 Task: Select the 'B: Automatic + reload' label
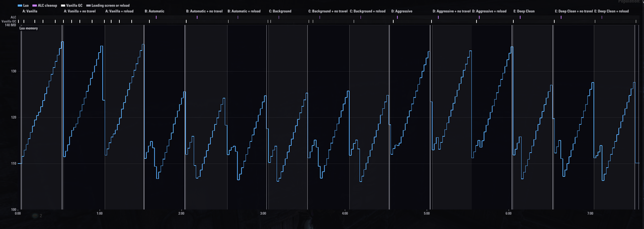244,11
